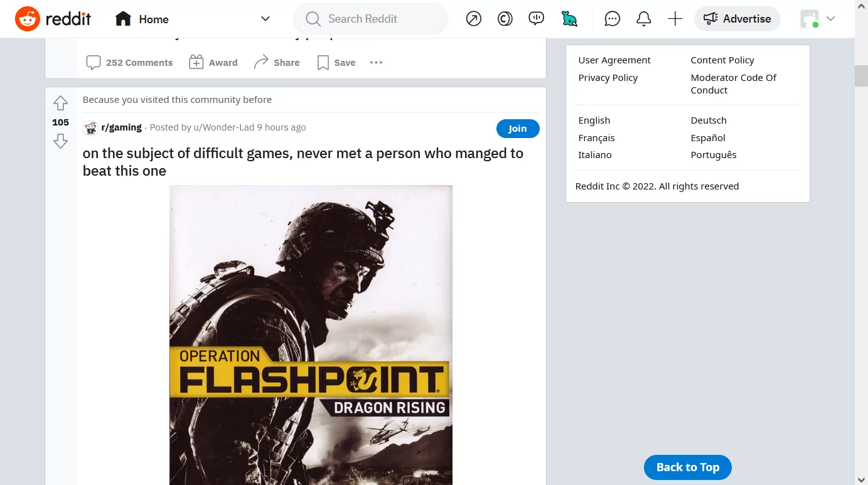
Task: Open the Privacy Policy link
Action: (x=608, y=78)
